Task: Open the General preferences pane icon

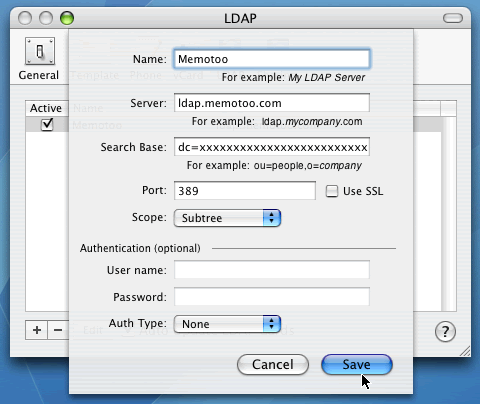Action: tap(40, 59)
